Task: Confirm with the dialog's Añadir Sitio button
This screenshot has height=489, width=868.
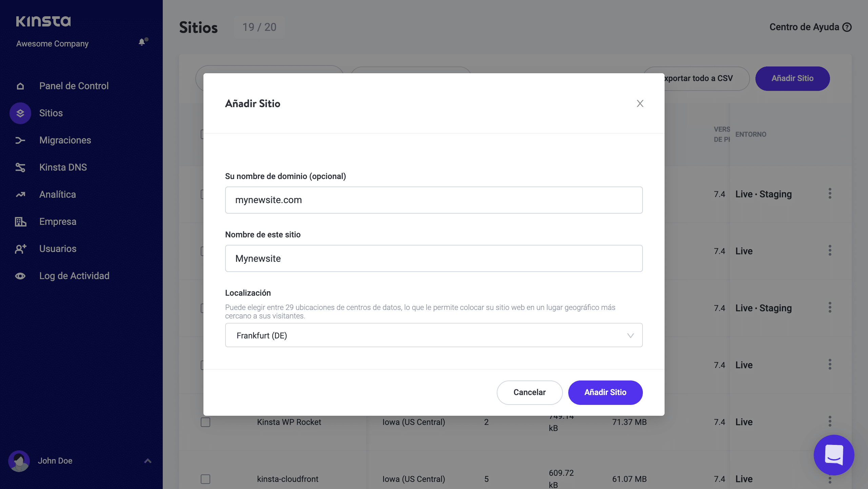Action: click(605, 392)
